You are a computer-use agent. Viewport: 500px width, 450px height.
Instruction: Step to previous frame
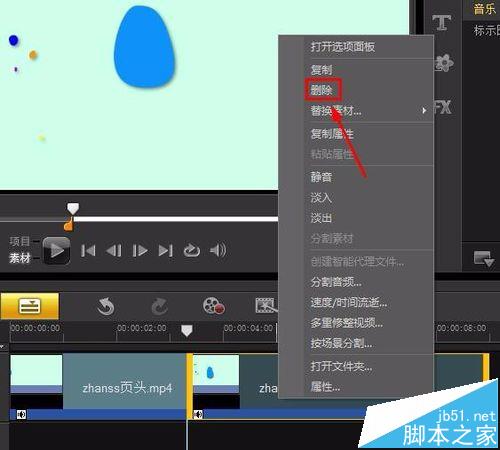point(114,251)
